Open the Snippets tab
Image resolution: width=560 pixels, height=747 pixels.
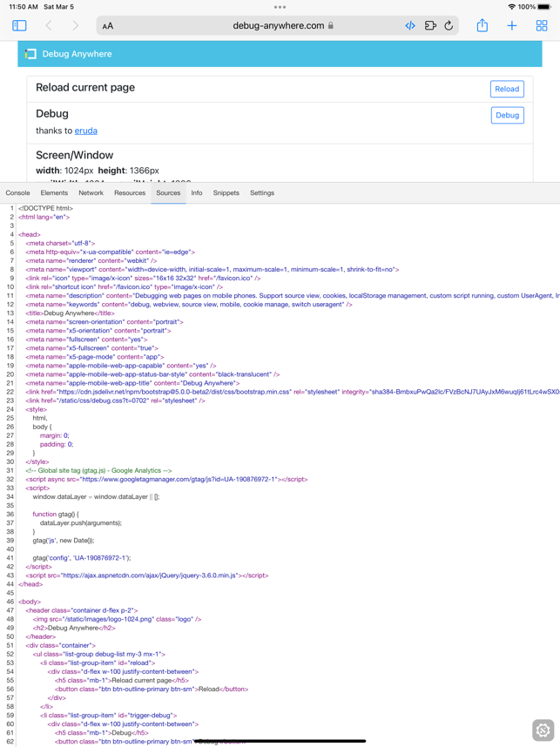point(226,193)
